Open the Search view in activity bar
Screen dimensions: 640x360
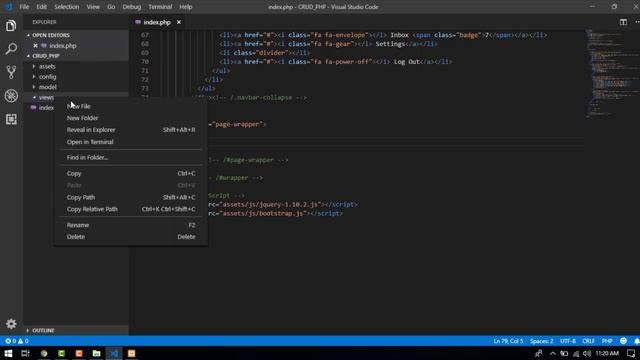coord(11,49)
